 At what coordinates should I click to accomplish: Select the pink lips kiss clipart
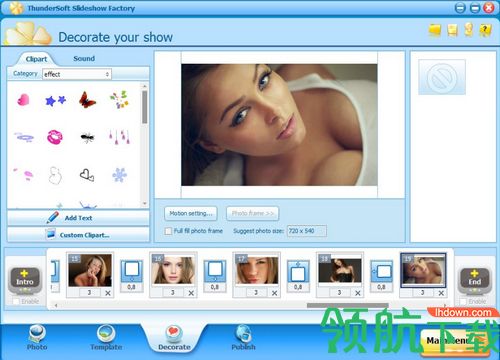(55, 137)
